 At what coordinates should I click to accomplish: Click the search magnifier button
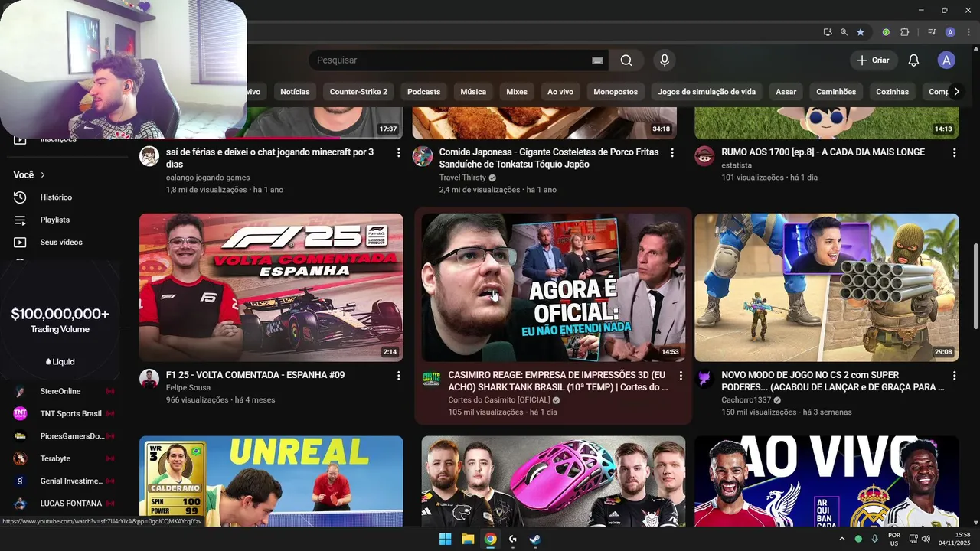[x=626, y=60]
